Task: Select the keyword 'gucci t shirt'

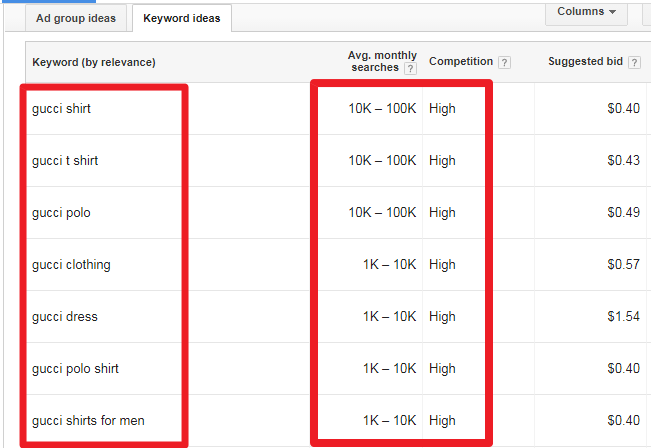Action: 65,161
